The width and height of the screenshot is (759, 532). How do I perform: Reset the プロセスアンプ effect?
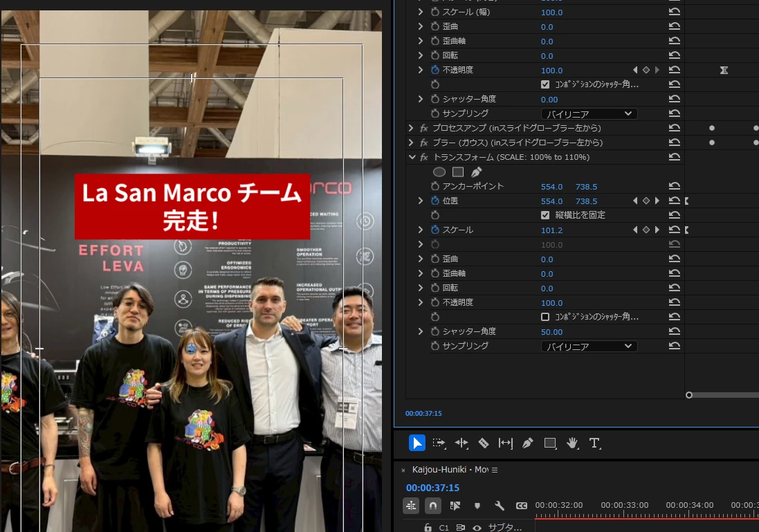pos(675,128)
